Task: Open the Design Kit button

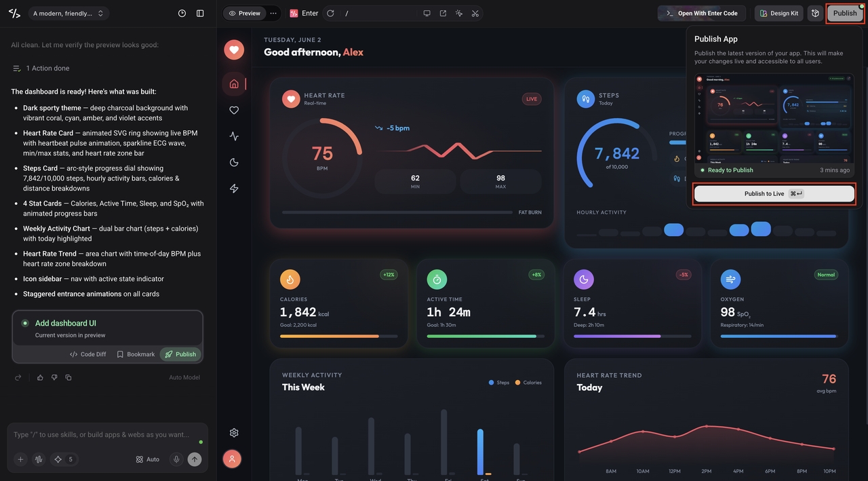Action: tap(778, 13)
